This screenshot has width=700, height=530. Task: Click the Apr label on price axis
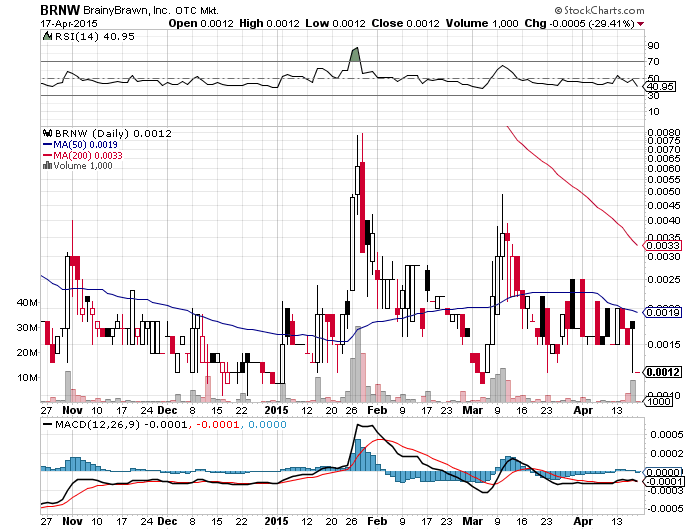[x=583, y=410]
